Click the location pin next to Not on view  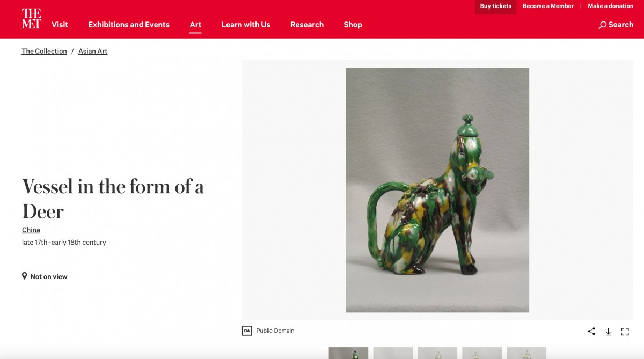tap(24, 276)
